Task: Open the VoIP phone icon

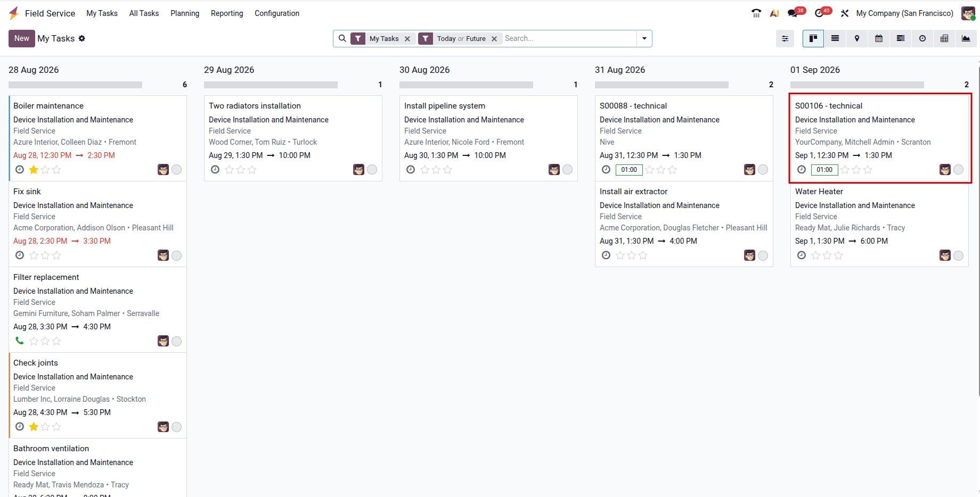Action: coord(756,13)
